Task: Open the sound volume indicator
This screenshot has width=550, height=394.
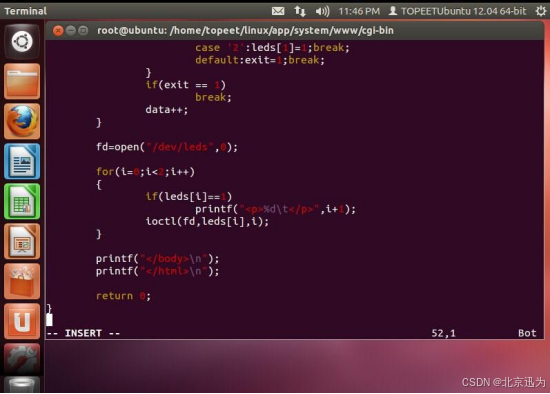Action: [x=322, y=11]
